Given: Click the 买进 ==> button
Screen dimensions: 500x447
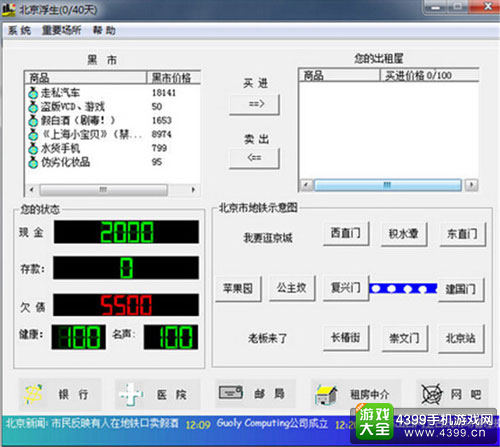Looking at the screenshot, I should coord(254,105).
